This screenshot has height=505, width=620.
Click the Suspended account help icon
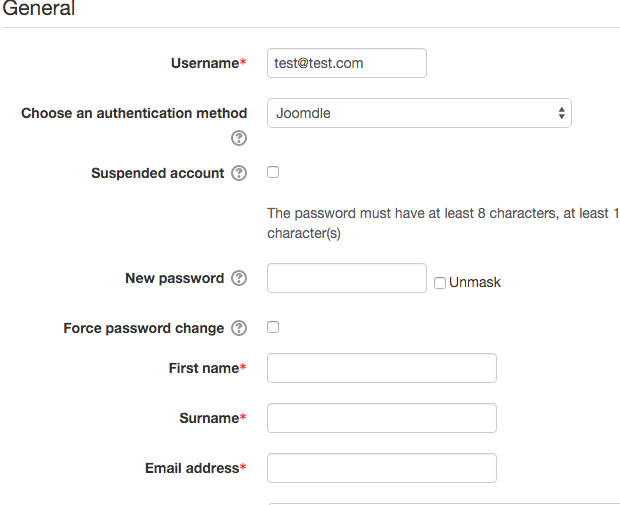[239, 173]
